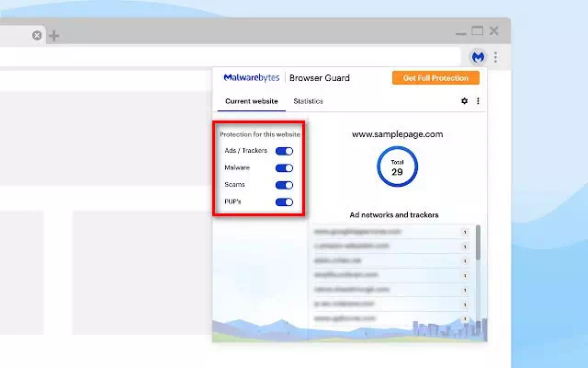Maximize the browser window

(x=477, y=31)
